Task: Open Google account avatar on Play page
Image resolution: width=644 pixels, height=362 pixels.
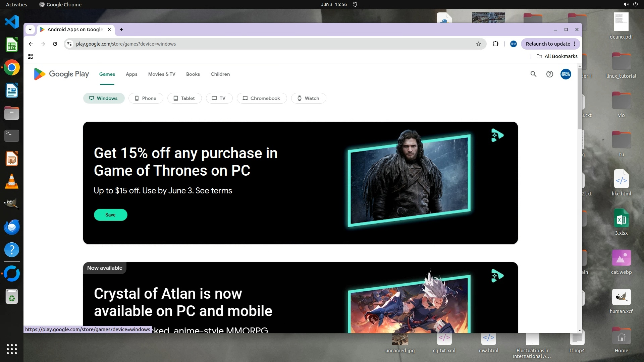Action: [566, 74]
